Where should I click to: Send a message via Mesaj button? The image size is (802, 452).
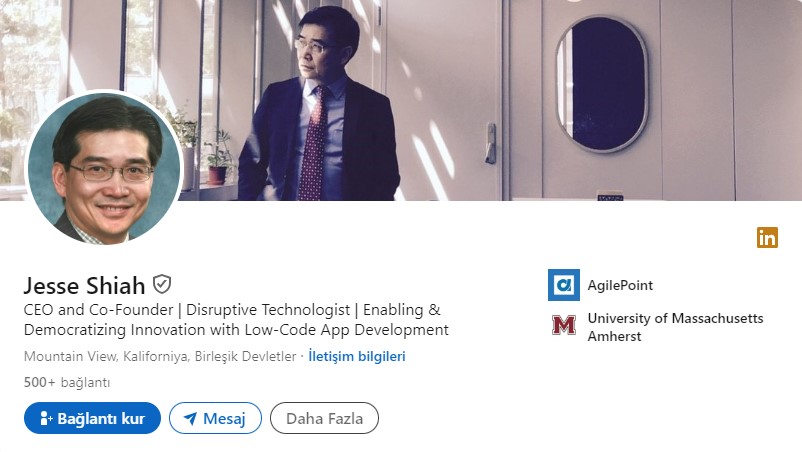pos(215,418)
